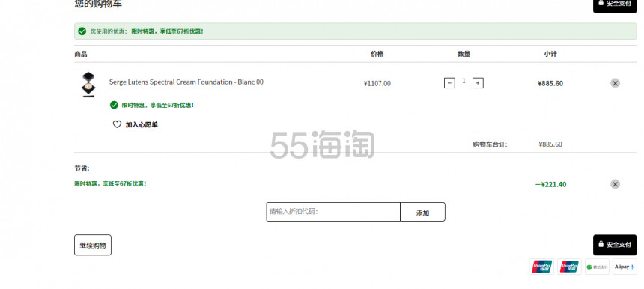Select the first UnionPay payment icon
This screenshot has height=289, width=644.
click(x=541, y=267)
